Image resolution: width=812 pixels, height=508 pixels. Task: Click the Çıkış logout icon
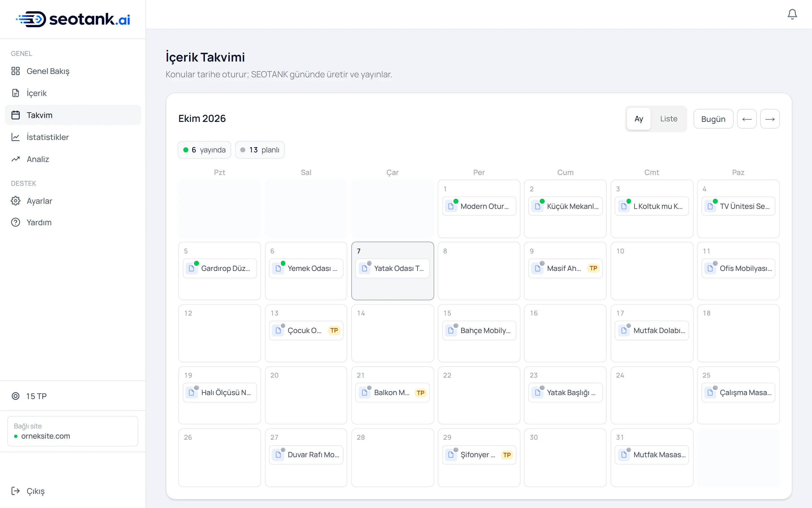coord(16,491)
